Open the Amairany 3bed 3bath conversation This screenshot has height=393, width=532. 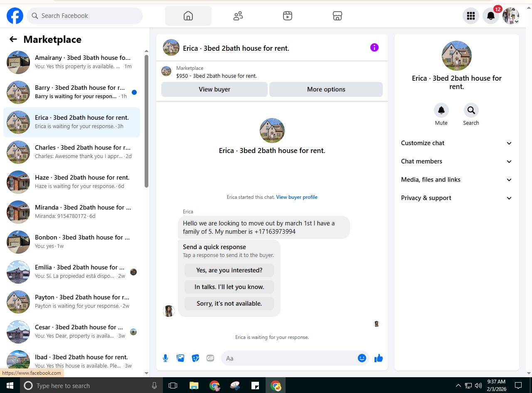(72, 62)
